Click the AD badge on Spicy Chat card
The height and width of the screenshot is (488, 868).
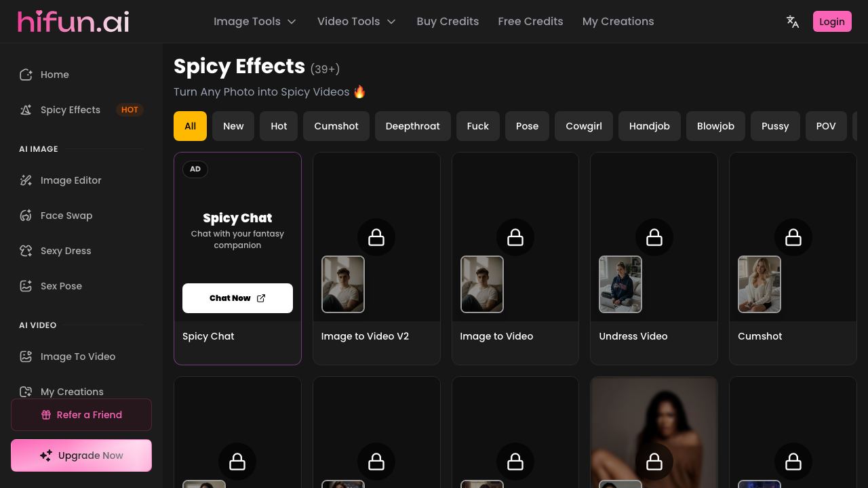tap(195, 169)
